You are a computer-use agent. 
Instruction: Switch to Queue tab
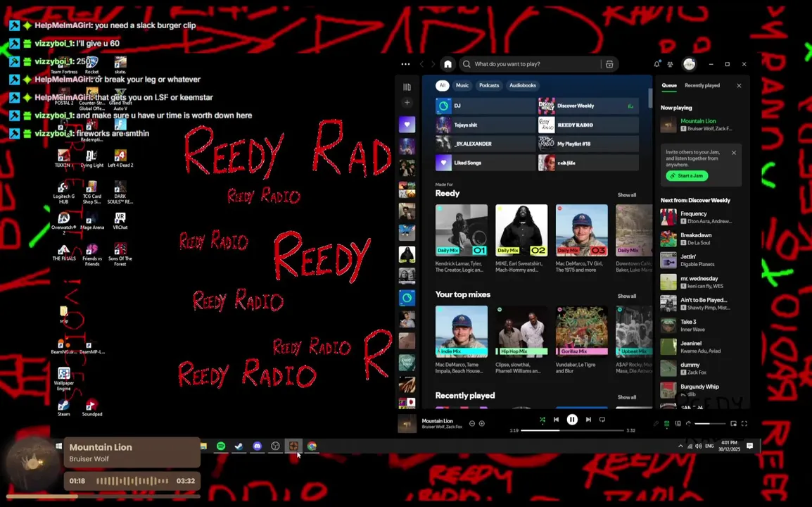(668, 85)
